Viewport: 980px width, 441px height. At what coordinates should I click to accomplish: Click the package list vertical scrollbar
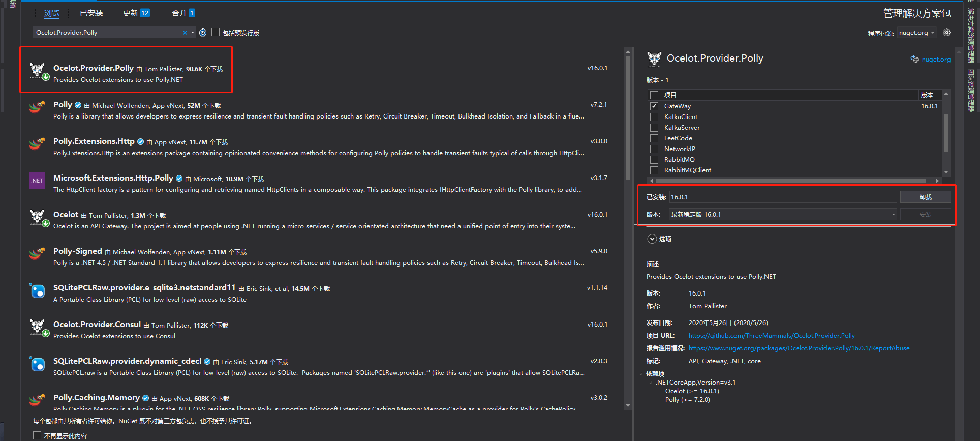coord(628,117)
